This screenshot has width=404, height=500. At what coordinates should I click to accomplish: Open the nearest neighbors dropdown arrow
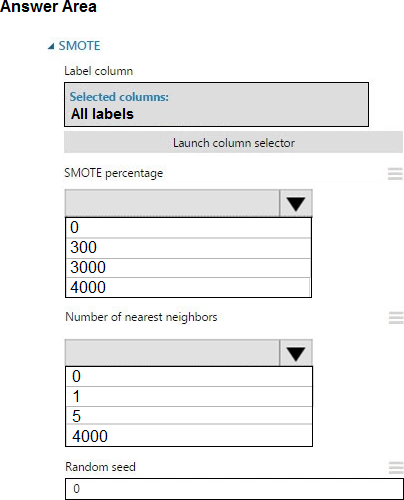[296, 353]
